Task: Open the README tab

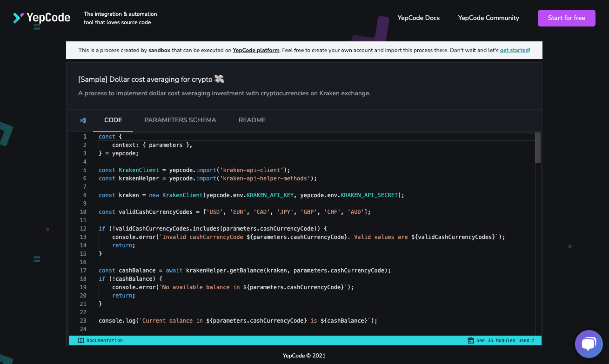Action: [252, 120]
